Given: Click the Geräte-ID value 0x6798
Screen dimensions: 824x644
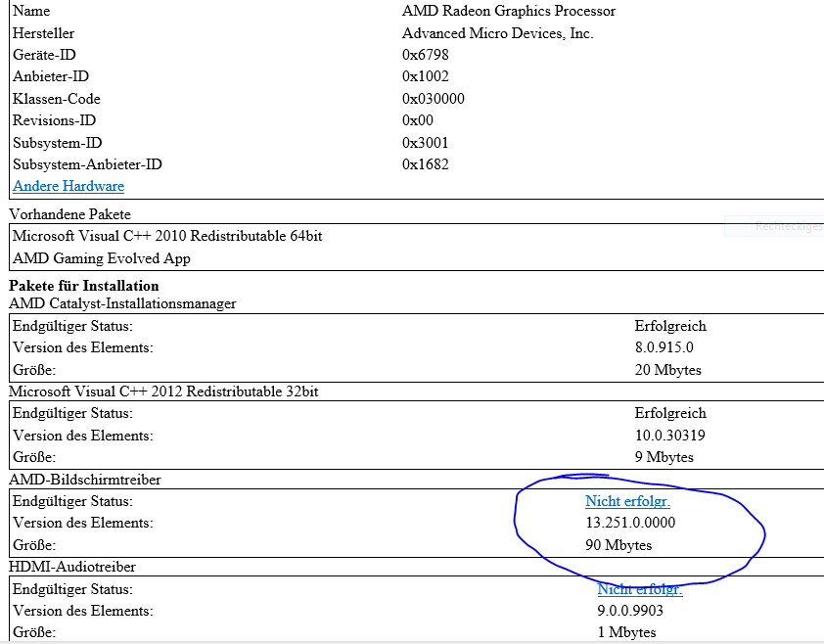Looking at the screenshot, I should [x=425, y=55].
